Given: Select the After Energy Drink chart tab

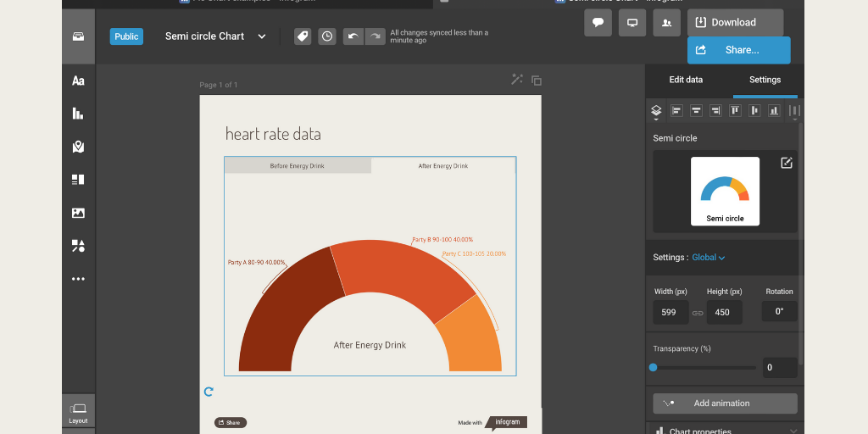Looking at the screenshot, I should [x=443, y=165].
